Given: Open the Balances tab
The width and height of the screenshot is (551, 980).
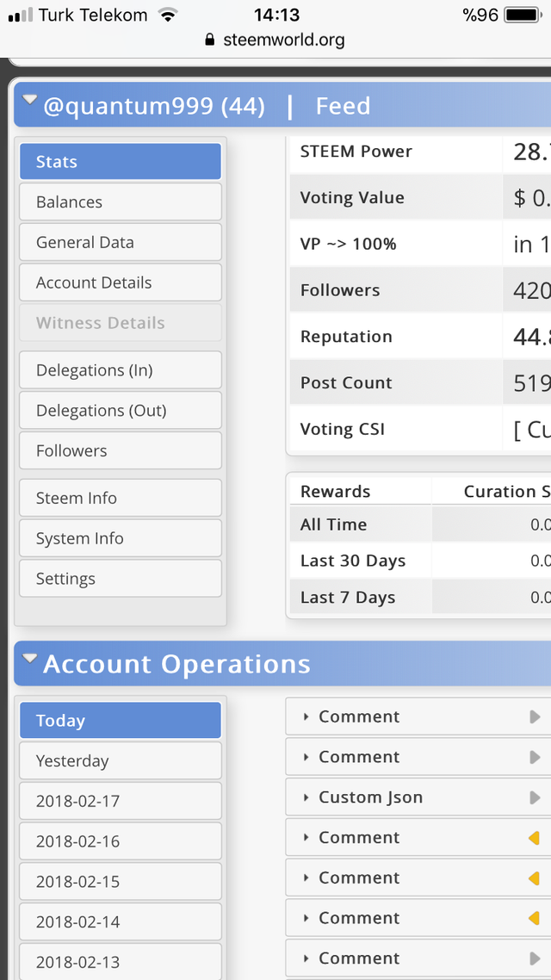Looking at the screenshot, I should pos(120,202).
